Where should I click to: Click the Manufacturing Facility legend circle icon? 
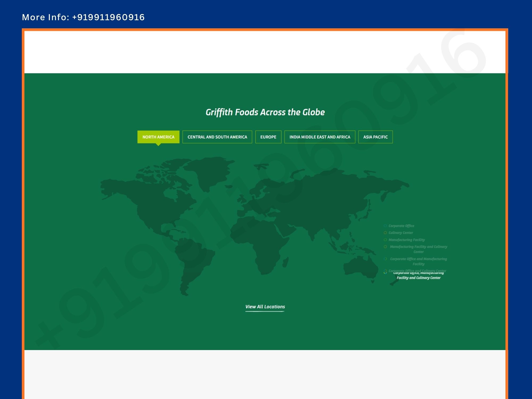coord(385,240)
